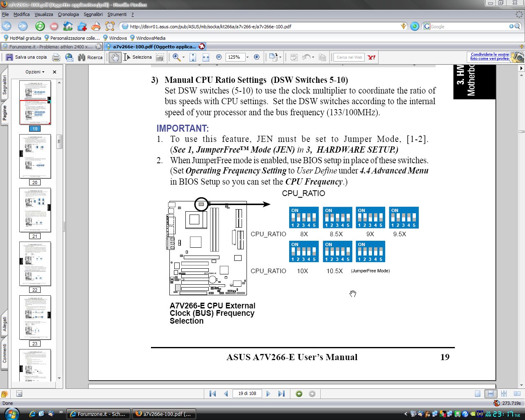Open the Cronologia menu
This screenshot has width=525, height=420.
click(68, 14)
